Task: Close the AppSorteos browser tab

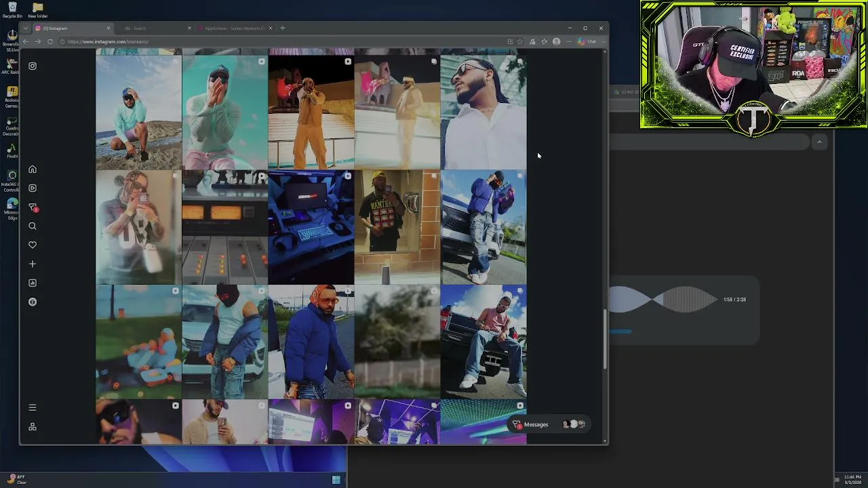Action: (271, 28)
